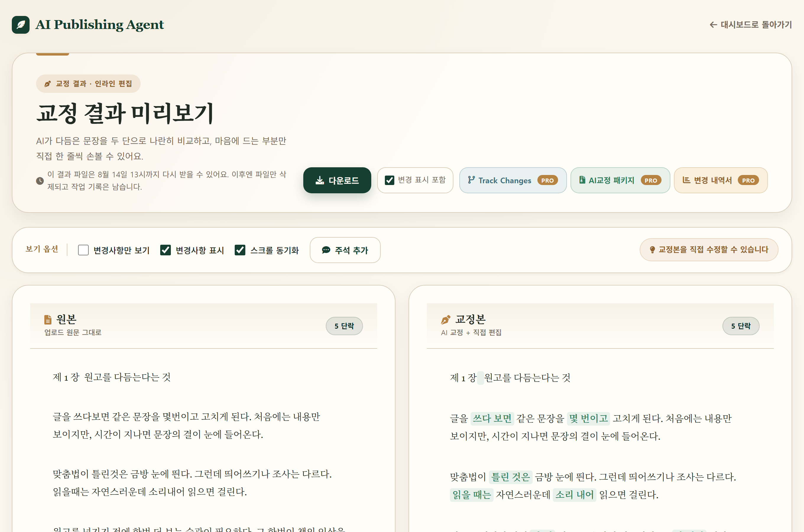Click the 5 단락 badge in 교정본 panel
This screenshot has height=532, width=804.
[x=740, y=326]
